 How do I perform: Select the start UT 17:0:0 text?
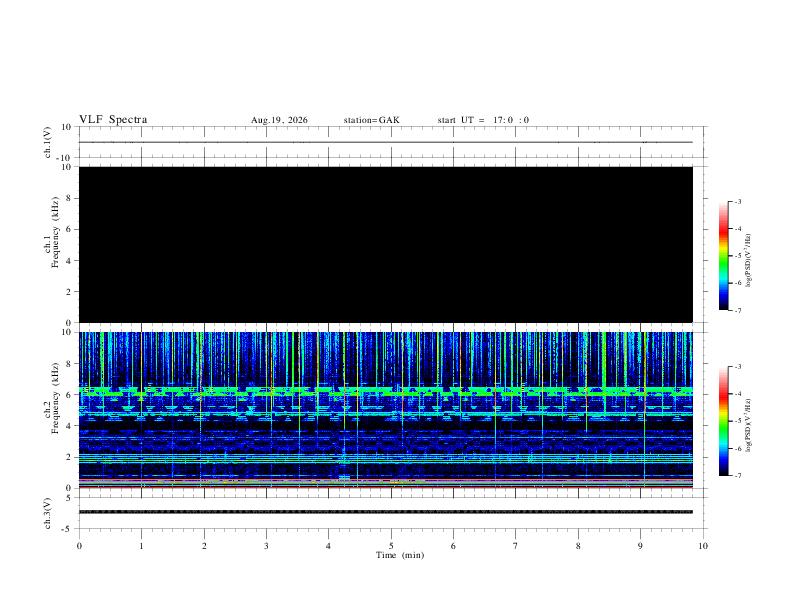[x=483, y=120]
